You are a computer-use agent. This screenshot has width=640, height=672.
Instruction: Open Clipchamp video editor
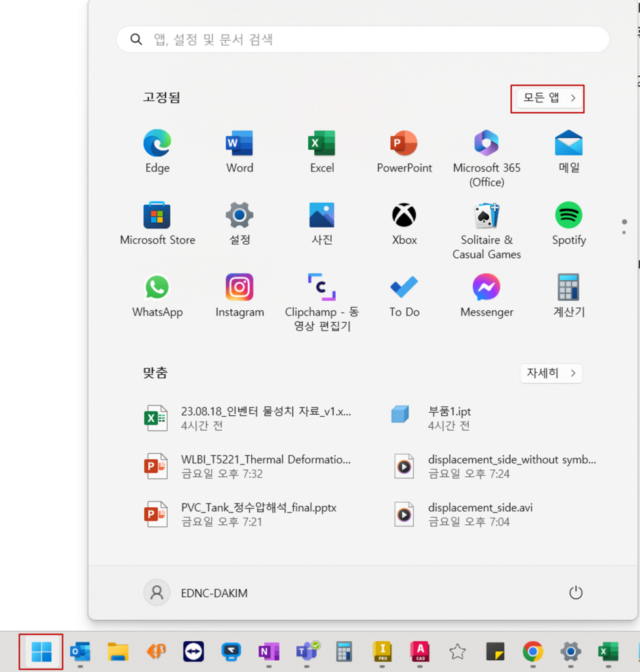(322, 303)
